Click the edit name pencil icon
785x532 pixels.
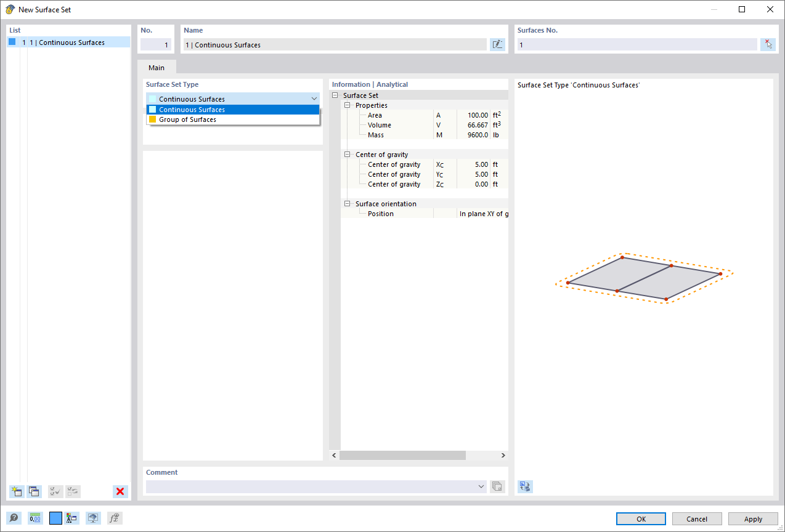[497, 44]
